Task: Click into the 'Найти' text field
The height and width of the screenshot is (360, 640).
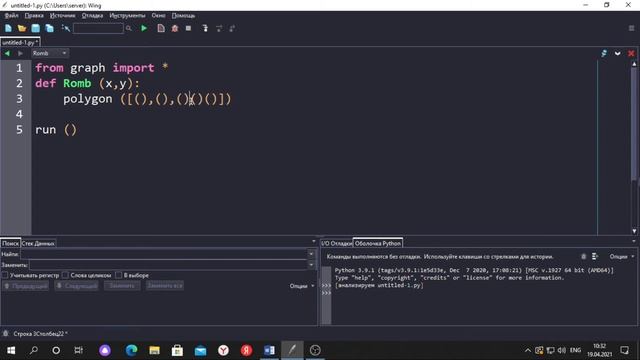Action: 164,254
